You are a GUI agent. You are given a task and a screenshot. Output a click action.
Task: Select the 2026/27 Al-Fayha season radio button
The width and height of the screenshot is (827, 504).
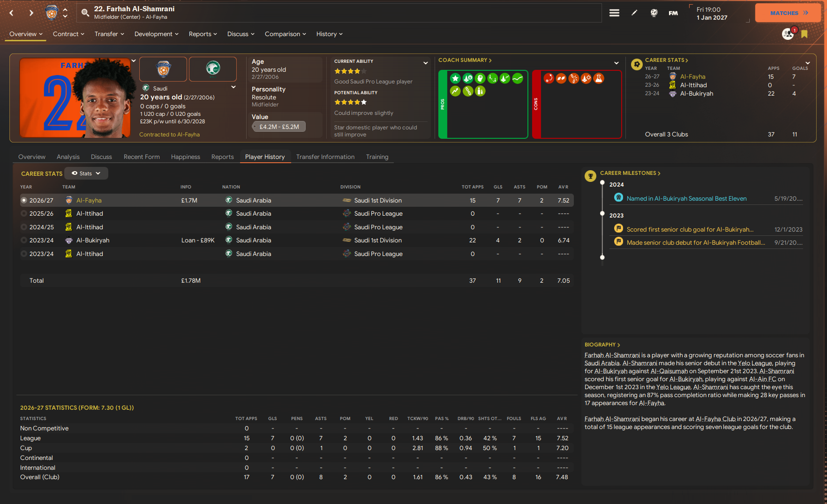click(24, 200)
